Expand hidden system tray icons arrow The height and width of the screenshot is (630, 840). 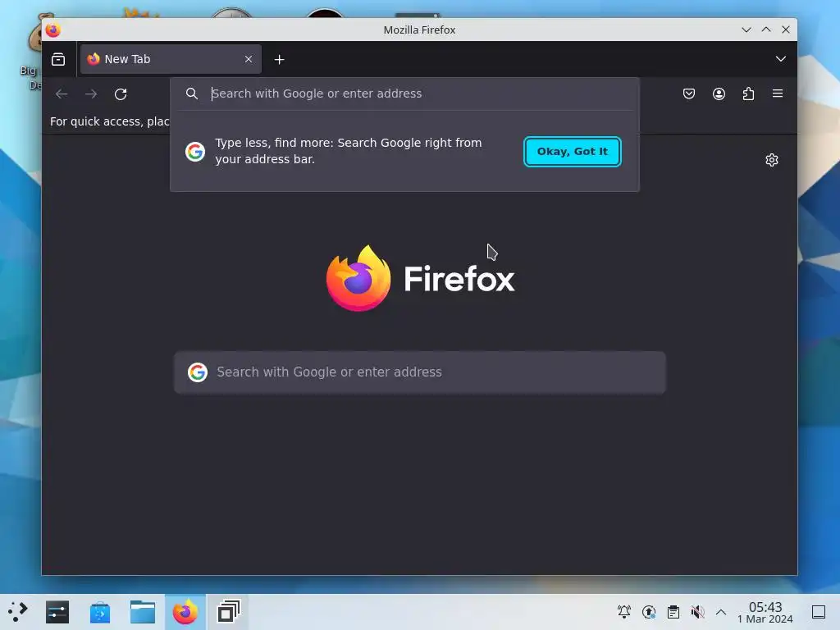721,612
